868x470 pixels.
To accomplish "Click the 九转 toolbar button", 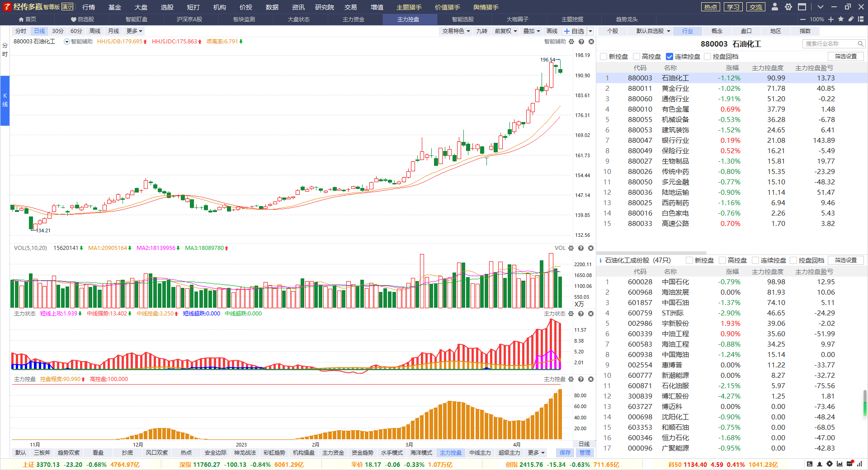I will pos(482,31).
